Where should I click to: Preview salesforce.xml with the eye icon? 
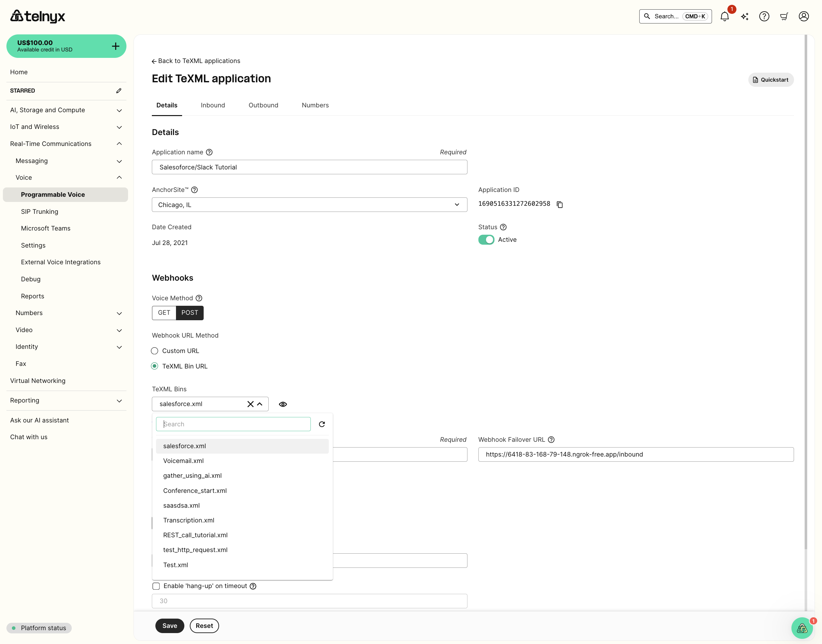click(x=283, y=404)
